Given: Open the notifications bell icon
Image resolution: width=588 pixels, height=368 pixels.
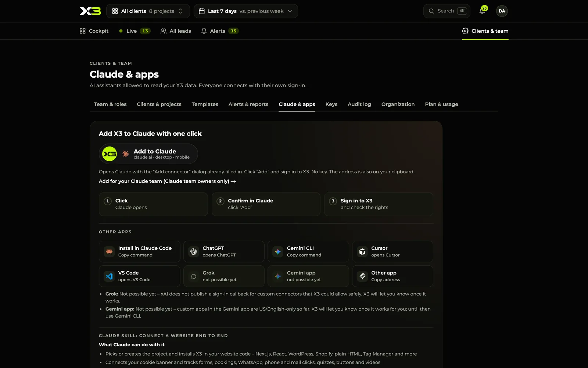Looking at the screenshot, I should pyautogui.click(x=482, y=11).
